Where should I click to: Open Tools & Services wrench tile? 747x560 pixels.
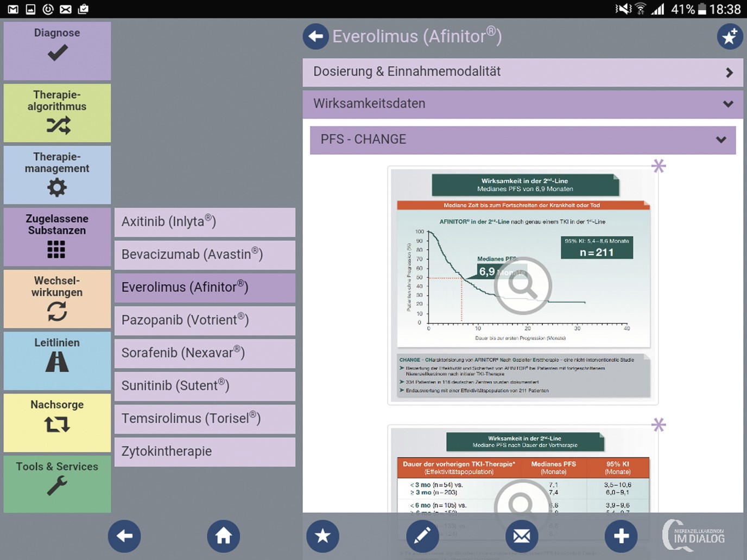(x=57, y=484)
